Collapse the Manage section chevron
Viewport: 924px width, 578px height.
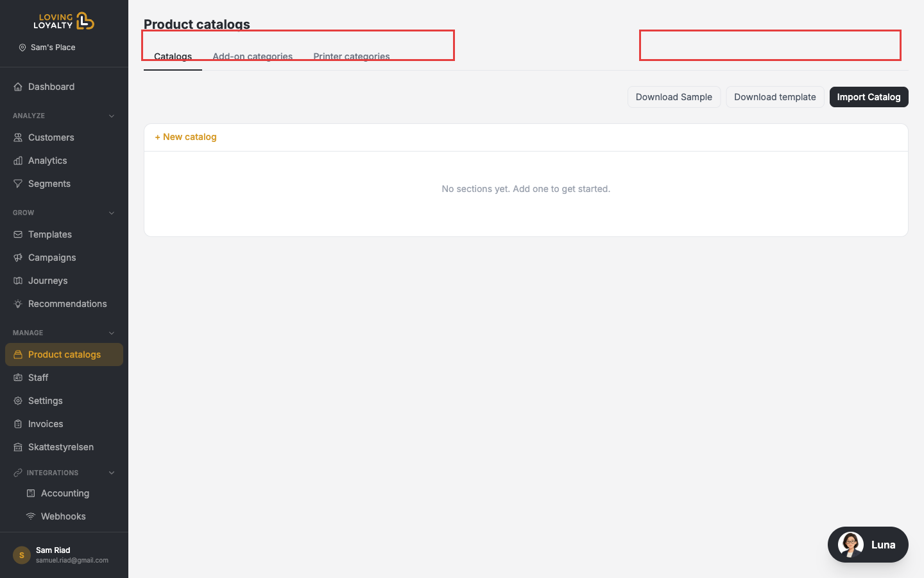(x=112, y=333)
